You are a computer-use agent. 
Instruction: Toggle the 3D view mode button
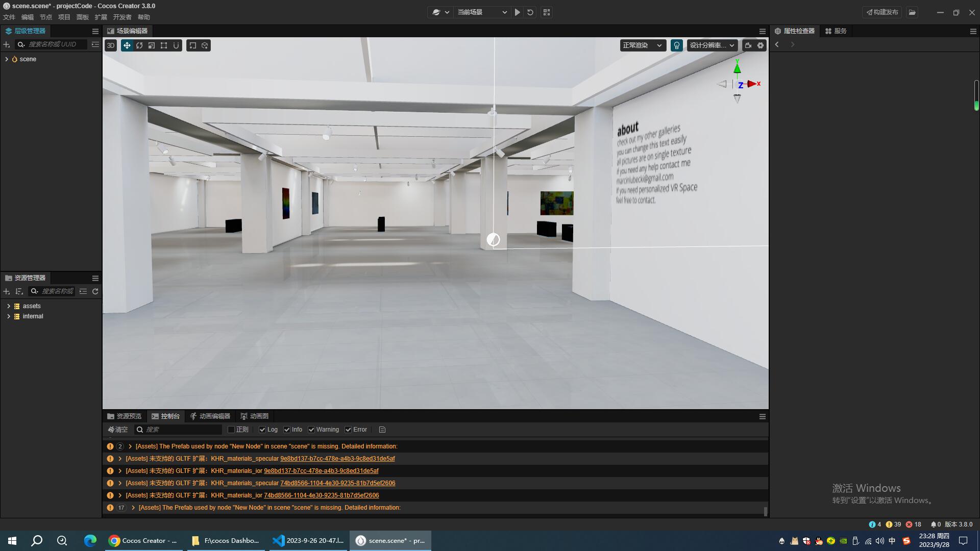pyautogui.click(x=111, y=45)
